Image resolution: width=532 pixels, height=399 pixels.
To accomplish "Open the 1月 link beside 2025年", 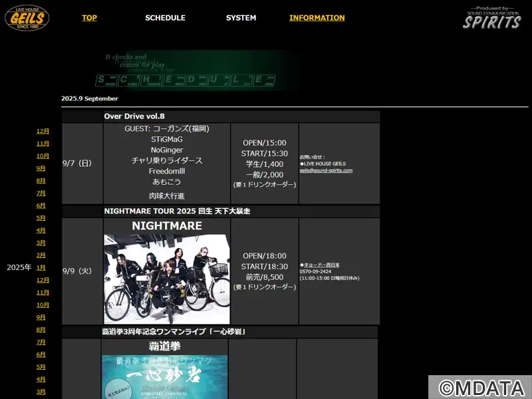I will (41, 268).
